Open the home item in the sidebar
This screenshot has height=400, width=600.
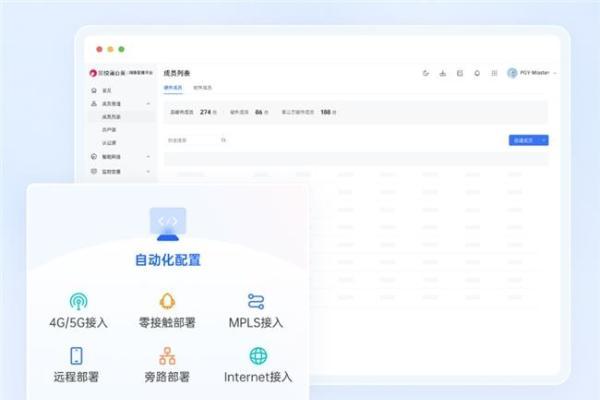tap(107, 91)
